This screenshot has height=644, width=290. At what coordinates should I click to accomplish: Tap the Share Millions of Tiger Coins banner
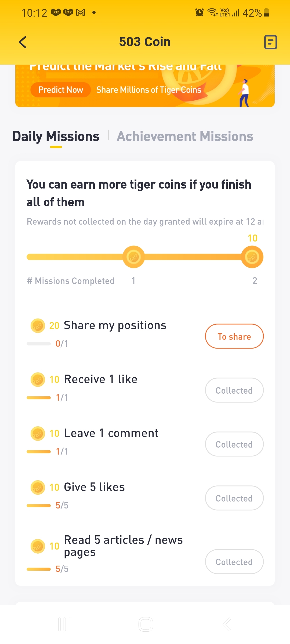[x=148, y=90]
